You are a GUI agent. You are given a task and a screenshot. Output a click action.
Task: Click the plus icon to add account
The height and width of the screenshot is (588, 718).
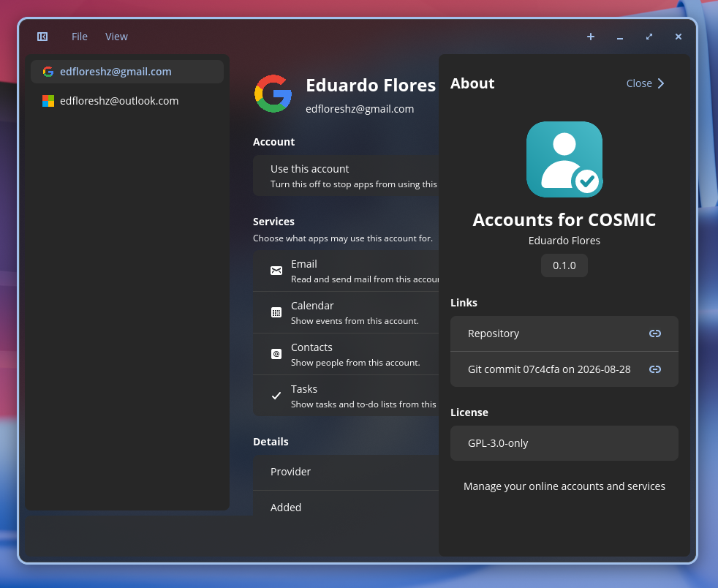(x=591, y=37)
